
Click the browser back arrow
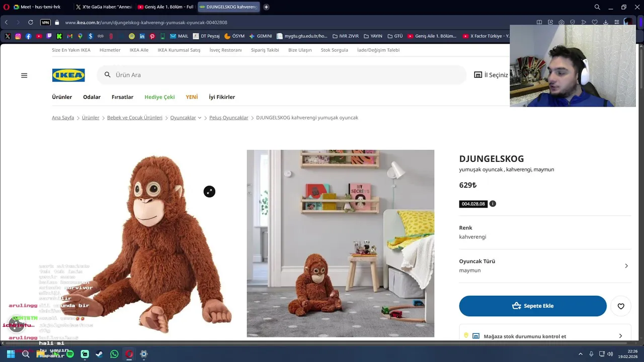[7, 22]
